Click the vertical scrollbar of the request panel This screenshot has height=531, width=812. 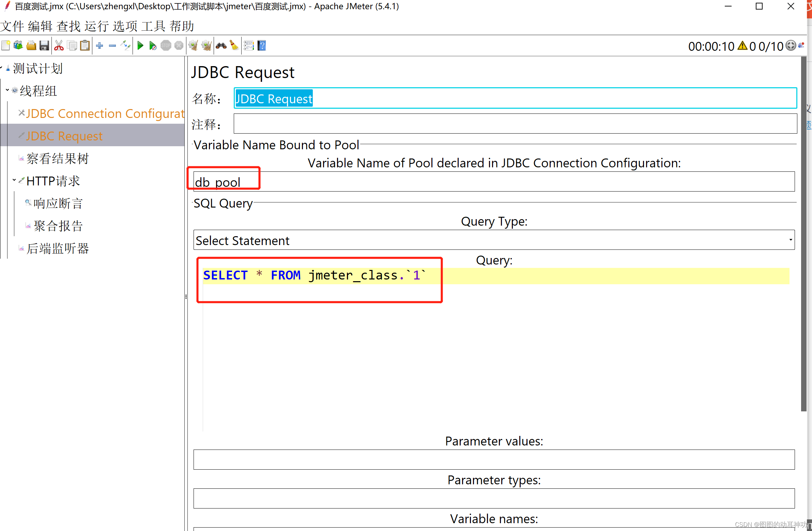click(x=804, y=239)
